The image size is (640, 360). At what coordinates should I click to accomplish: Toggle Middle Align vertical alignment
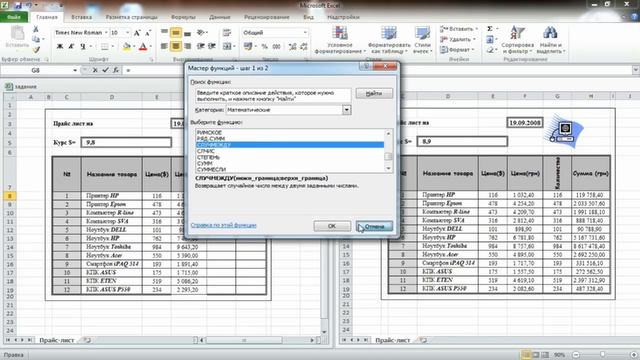coord(176,33)
